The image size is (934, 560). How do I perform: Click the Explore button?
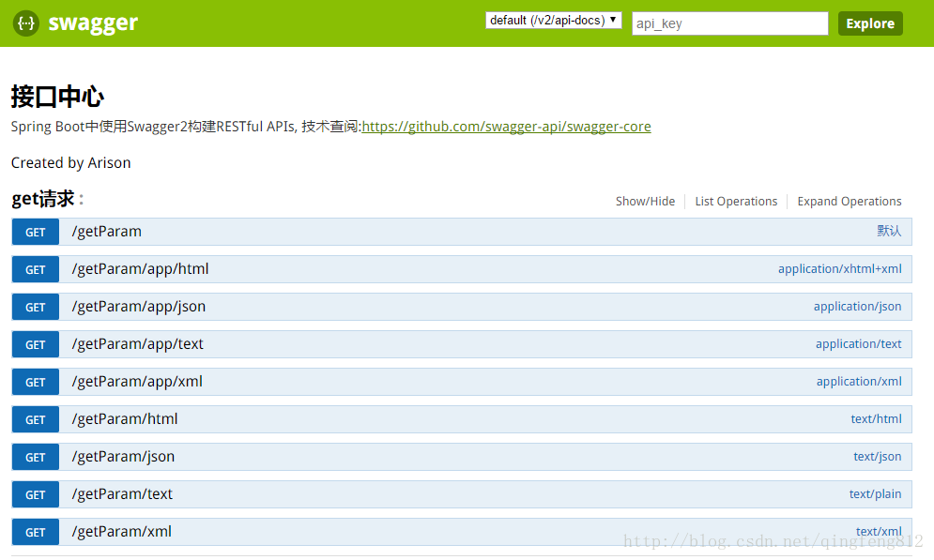[870, 23]
